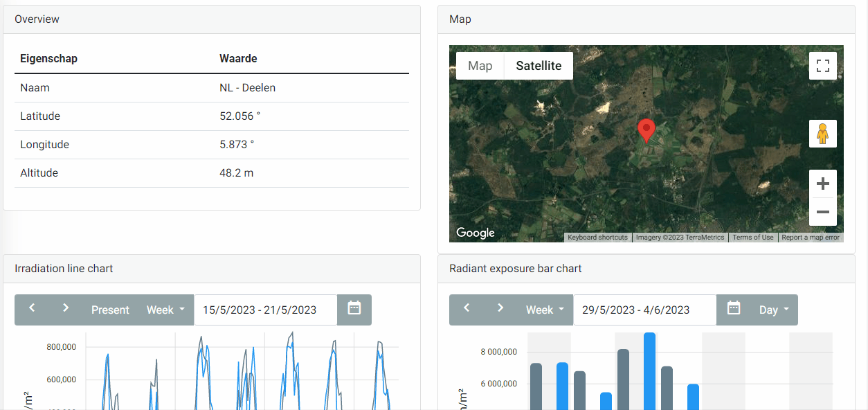Screen dimensions: 868x410
Task: Click the red location pin marker
Action: click(647, 131)
